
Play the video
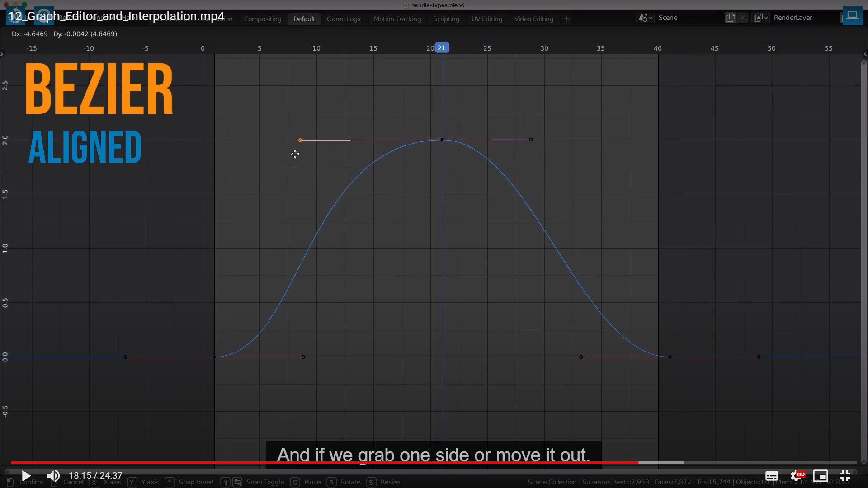pyautogui.click(x=26, y=476)
